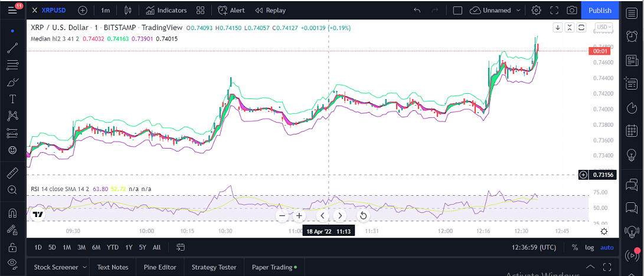Zoom out chart minus button
Viewport: 644px width, 276px height.
pyautogui.click(x=282, y=216)
